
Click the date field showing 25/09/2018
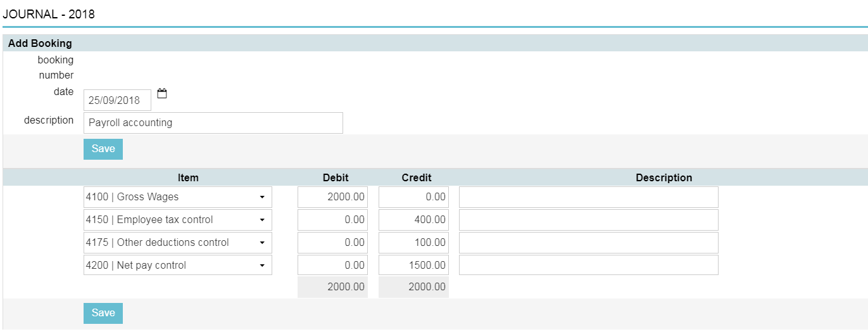[117, 100]
